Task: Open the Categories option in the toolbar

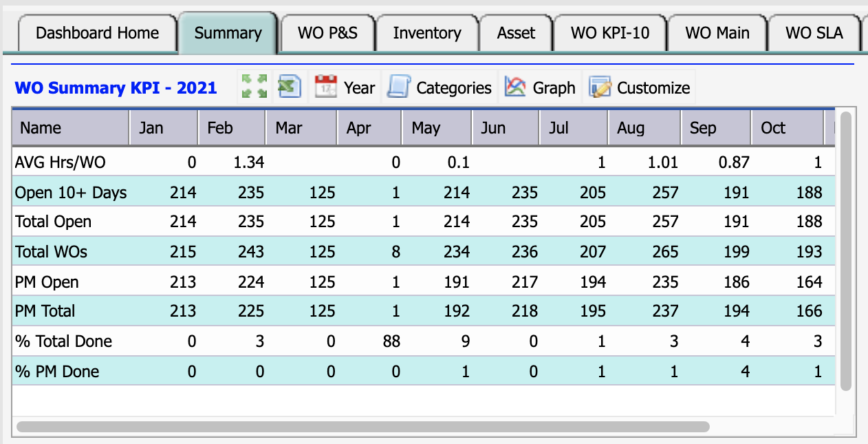Action: click(x=440, y=87)
